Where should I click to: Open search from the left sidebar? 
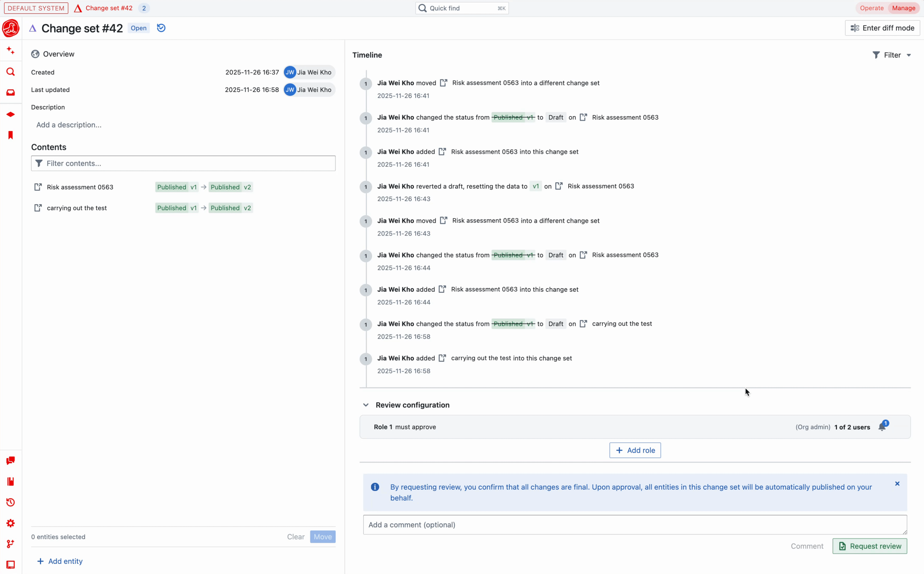10,71
